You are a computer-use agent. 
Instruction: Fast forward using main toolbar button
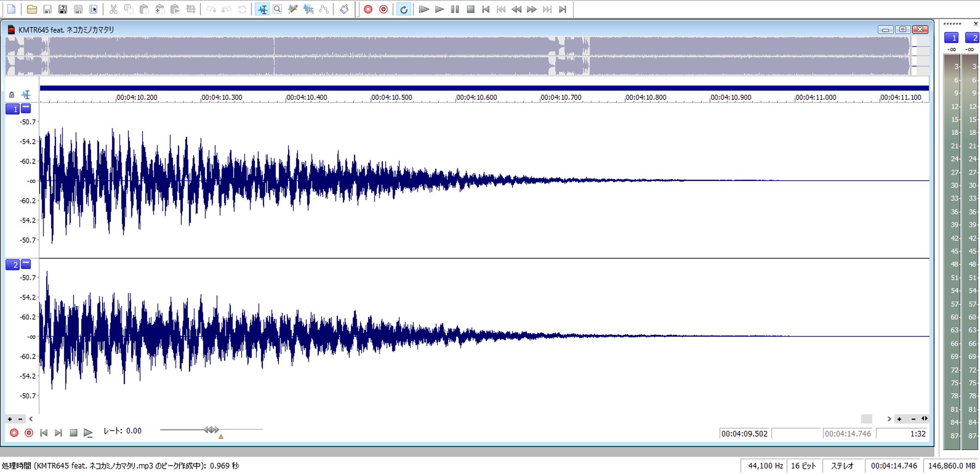532,9
